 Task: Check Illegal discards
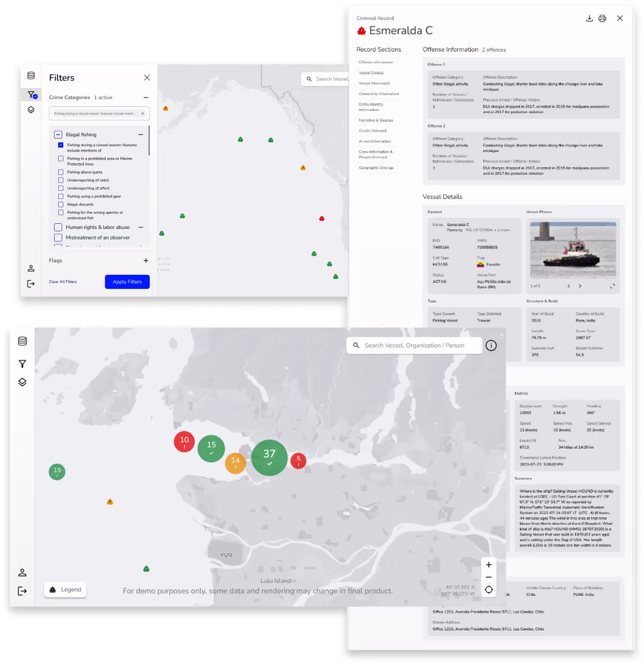pyautogui.click(x=60, y=204)
